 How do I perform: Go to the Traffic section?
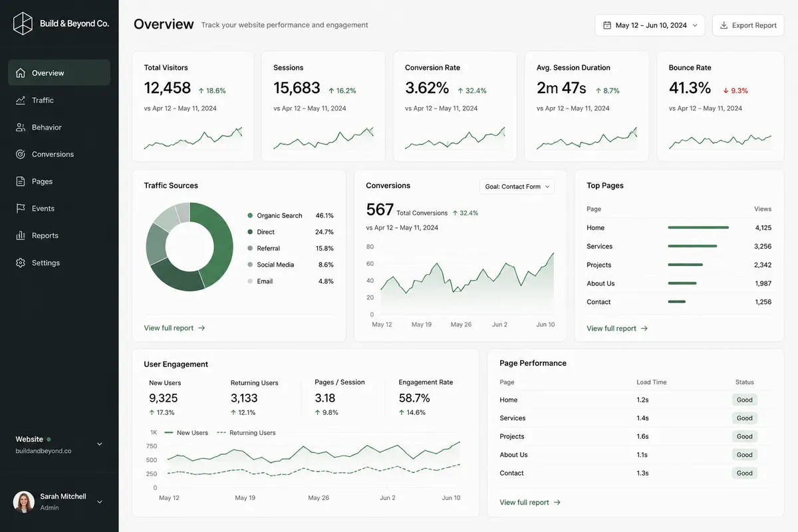coord(59,100)
